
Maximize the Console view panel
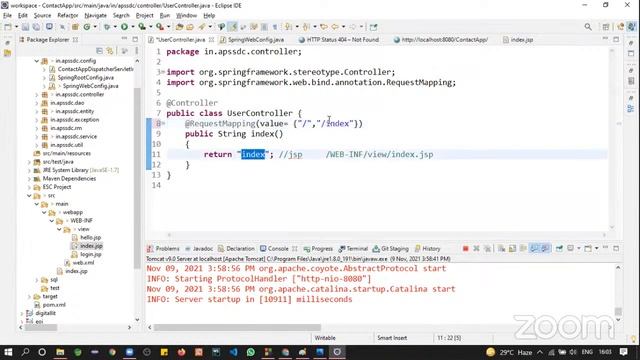(x=616, y=248)
